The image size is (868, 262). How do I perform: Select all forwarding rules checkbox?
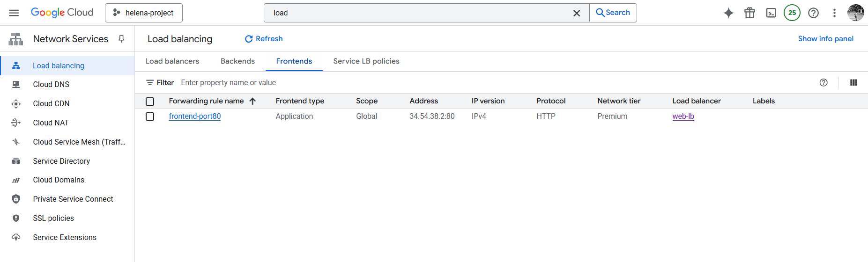coord(150,101)
